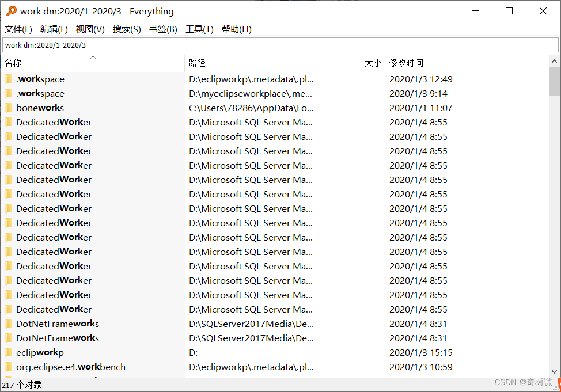The height and width of the screenshot is (392, 561).
Task: Click scrollbar up arrow in results list
Action: coord(554,62)
